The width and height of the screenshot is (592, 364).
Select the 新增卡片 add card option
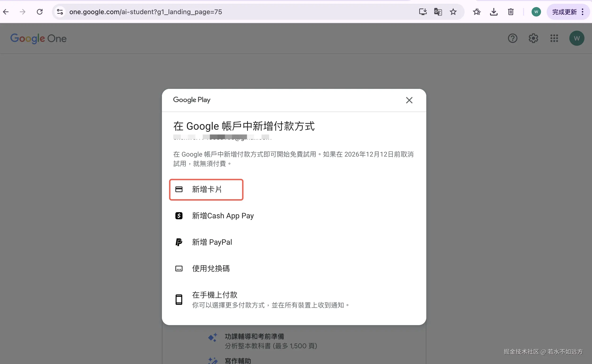pos(206,190)
